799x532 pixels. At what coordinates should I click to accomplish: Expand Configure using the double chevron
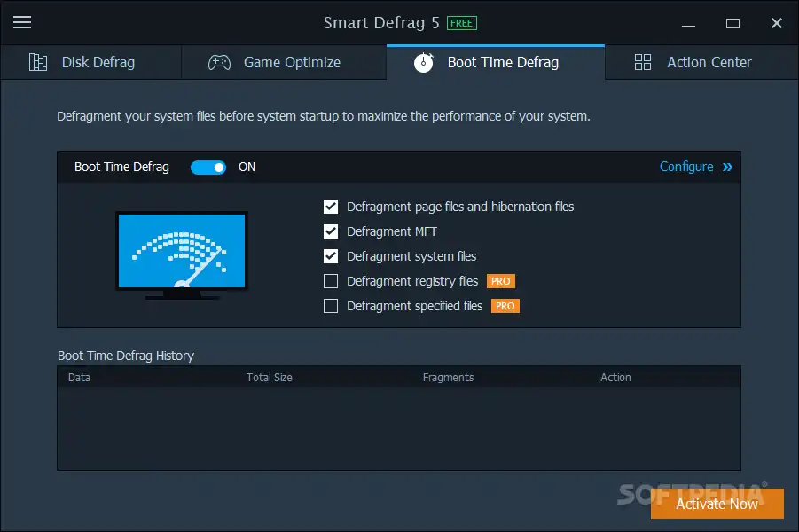(x=728, y=167)
